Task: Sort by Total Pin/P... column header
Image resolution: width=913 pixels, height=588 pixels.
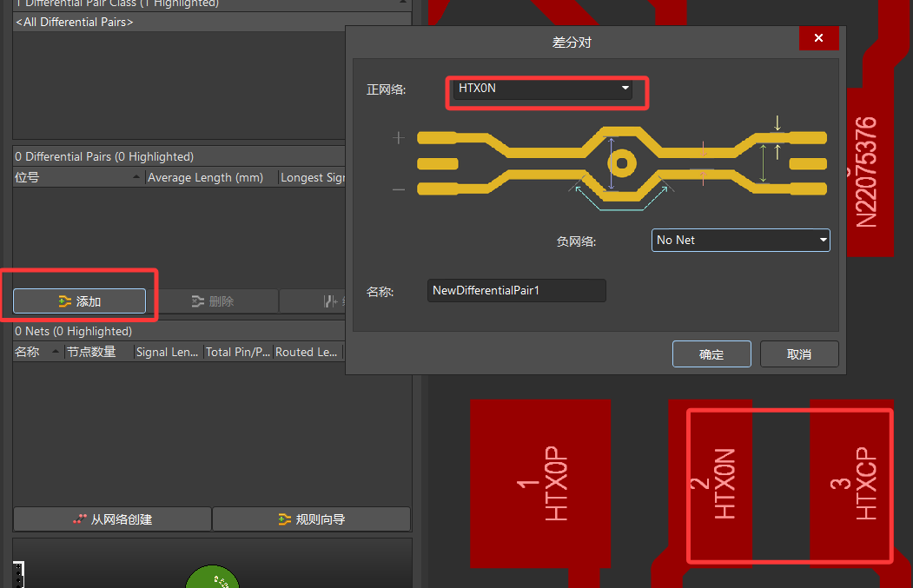Action: (x=237, y=353)
